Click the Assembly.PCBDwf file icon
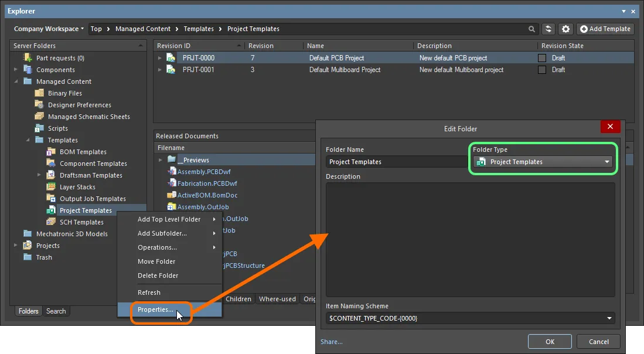 pos(172,172)
